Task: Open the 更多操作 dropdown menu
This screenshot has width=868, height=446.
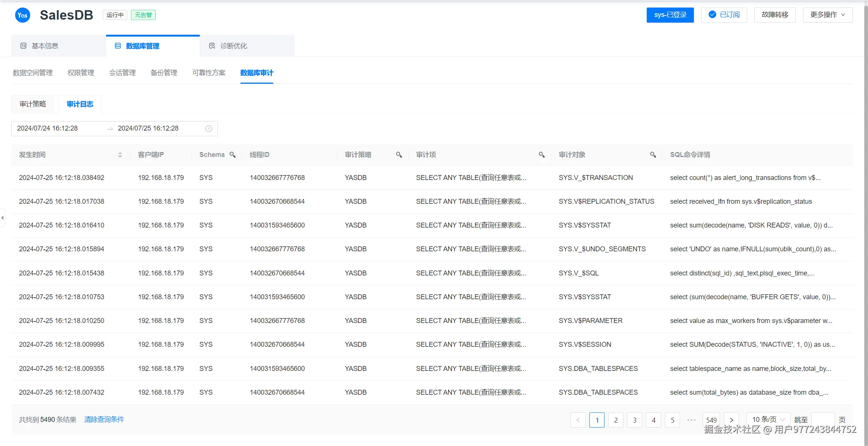Action: click(x=827, y=15)
